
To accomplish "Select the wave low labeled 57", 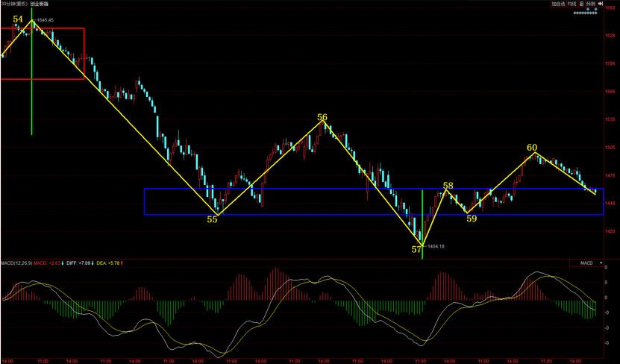I will (416, 249).
